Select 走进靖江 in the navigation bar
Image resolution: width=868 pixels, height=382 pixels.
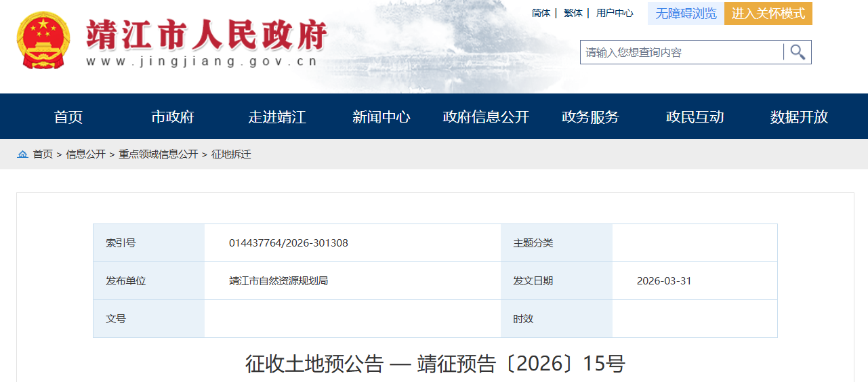tap(277, 116)
